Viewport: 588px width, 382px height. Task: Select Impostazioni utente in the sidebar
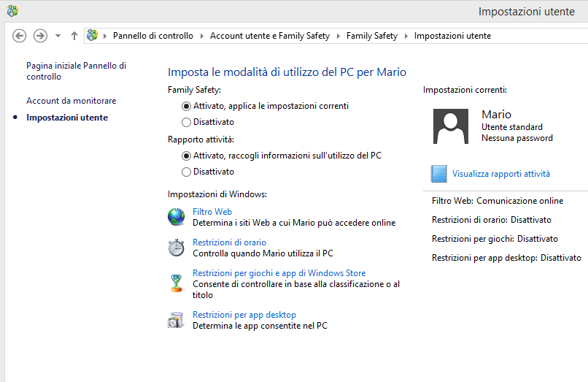[x=67, y=118]
